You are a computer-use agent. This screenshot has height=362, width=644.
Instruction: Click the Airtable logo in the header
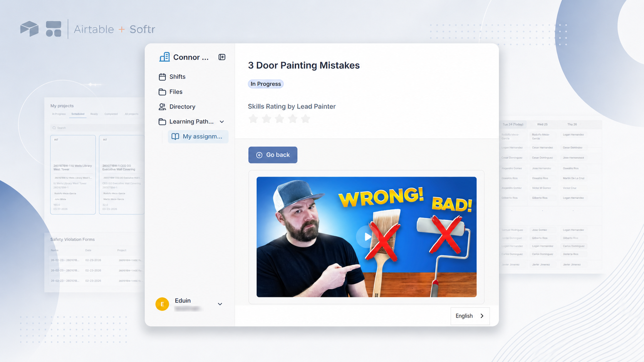coord(29,29)
